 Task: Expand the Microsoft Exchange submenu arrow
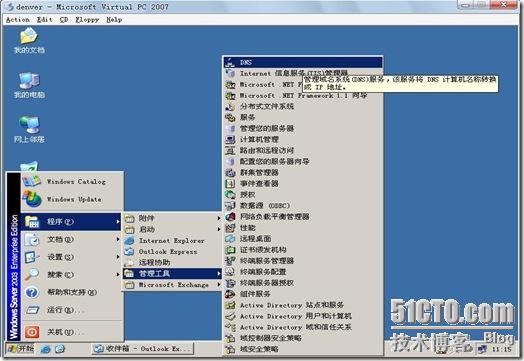219,284
